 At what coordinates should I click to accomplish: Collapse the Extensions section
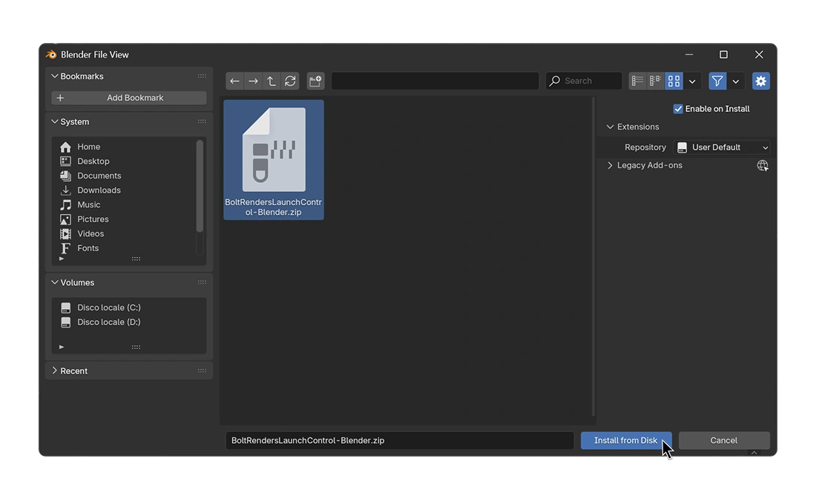[x=610, y=127]
